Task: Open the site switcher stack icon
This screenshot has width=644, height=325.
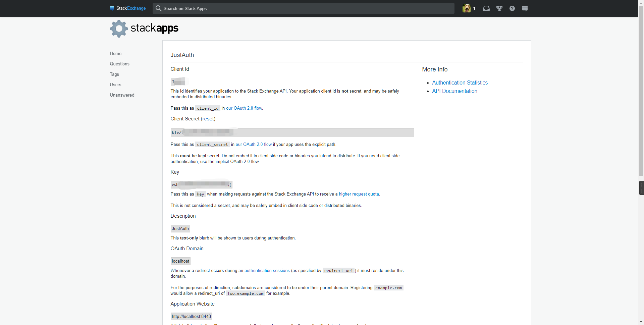Action: (x=525, y=8)
